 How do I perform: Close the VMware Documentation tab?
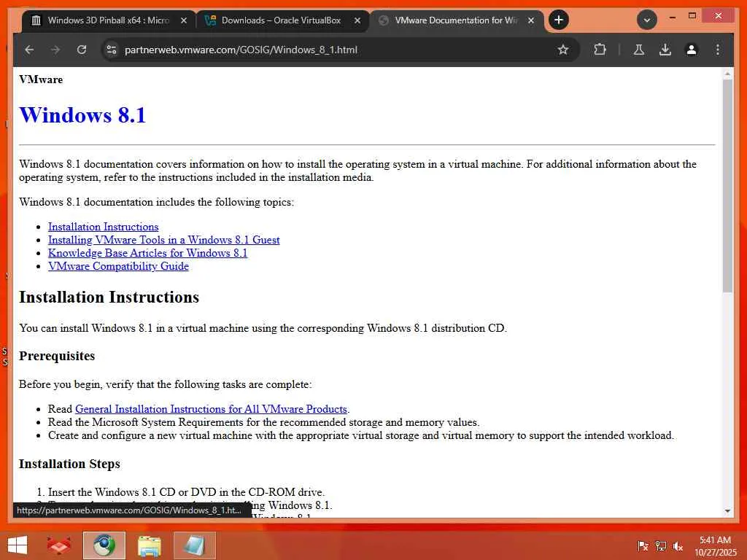point(531,20)
